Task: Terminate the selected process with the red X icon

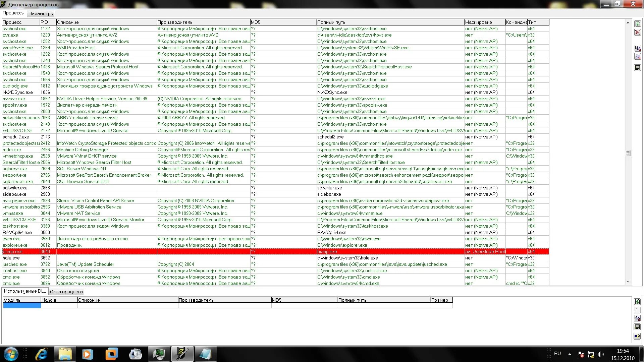Action: (637, 32)
